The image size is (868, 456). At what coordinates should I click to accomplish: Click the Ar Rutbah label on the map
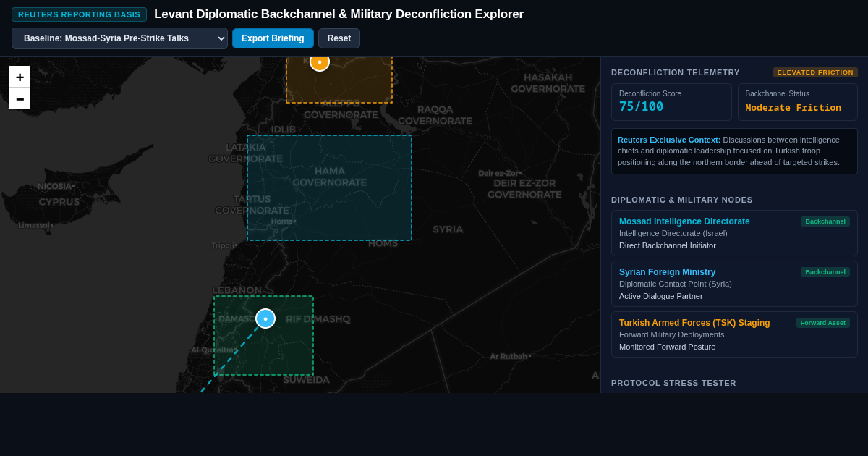point(510,356)
